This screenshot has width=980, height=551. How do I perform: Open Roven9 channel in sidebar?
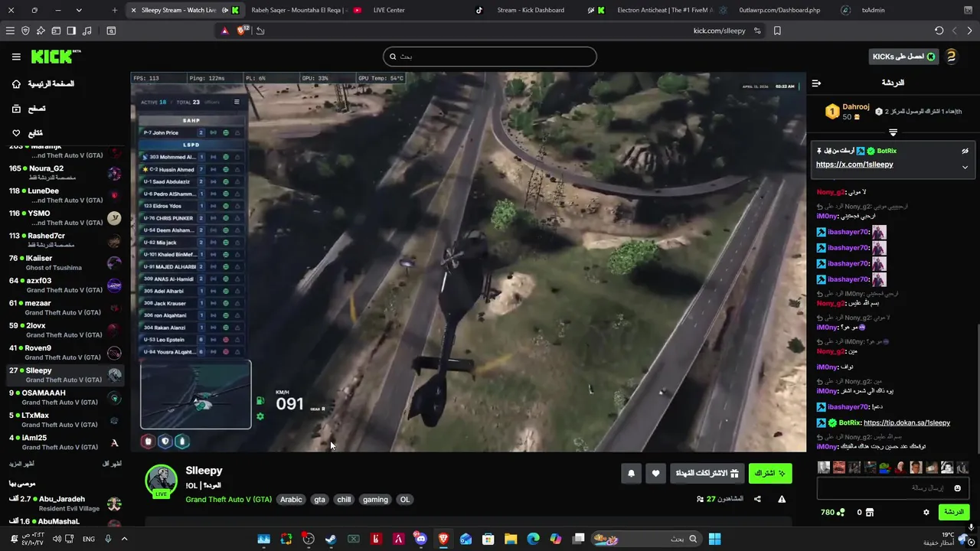click(x=65, y=353)
